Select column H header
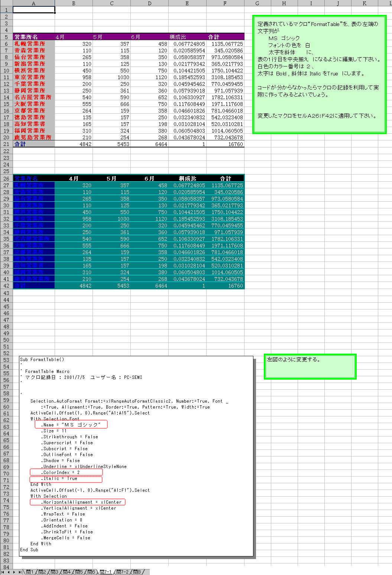Viewport: 392px width, 575px height. [x=284, y=3]
